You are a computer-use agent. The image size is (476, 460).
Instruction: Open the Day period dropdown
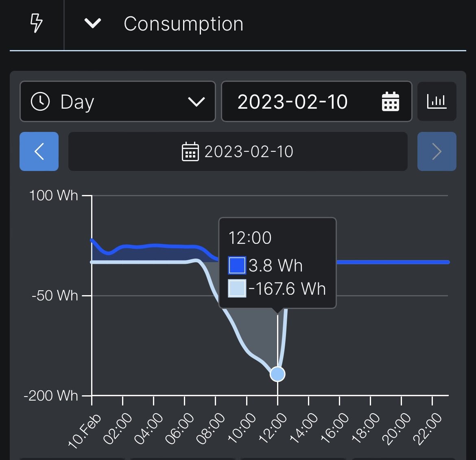point(117,101)
